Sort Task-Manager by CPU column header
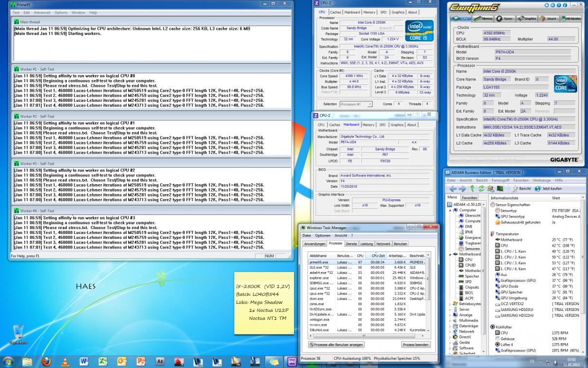This screenshot has height=368, width=588. coord(360,255)
